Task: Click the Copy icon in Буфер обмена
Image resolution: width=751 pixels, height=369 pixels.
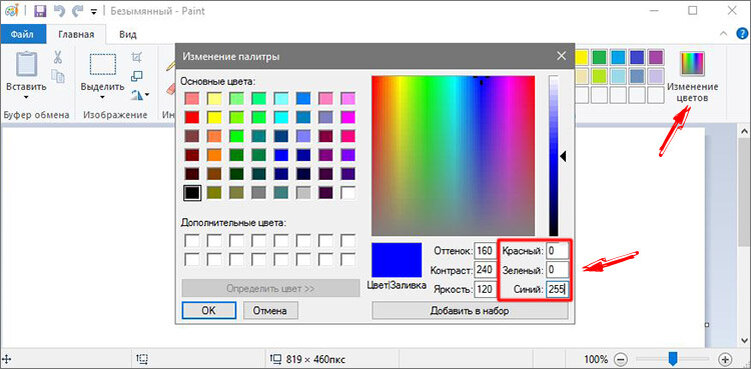Action: 58,76
